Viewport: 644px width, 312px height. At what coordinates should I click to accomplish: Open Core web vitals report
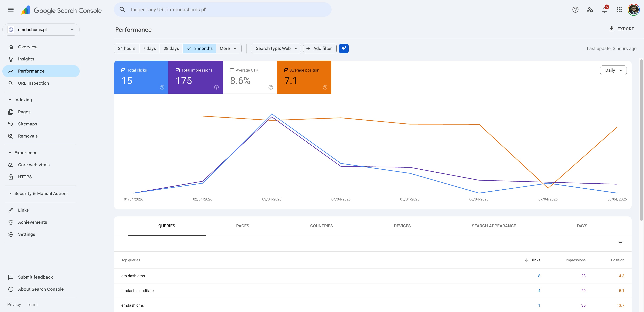(34, 165)
